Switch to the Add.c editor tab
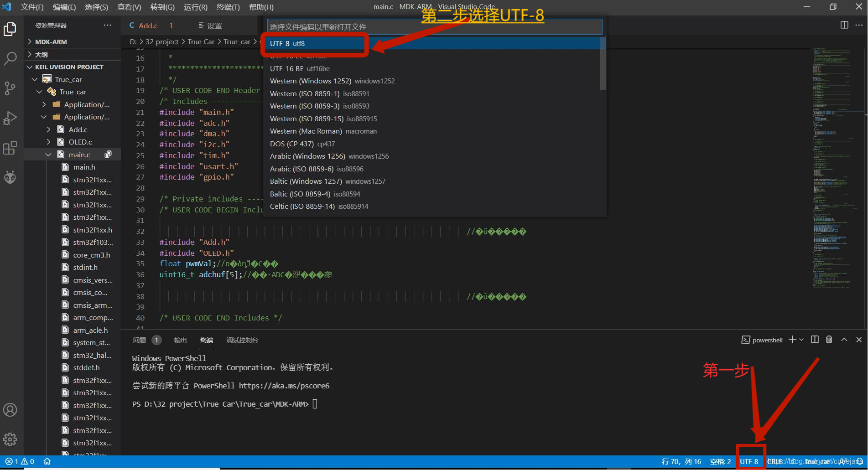The image size is (868, 470). pyautogui.click(x=148, y=26)
